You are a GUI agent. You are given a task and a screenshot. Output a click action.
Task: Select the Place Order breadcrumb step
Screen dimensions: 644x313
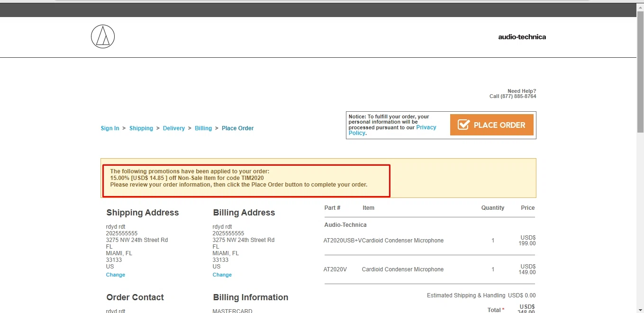pyautogui.click(x=237, y=128)
